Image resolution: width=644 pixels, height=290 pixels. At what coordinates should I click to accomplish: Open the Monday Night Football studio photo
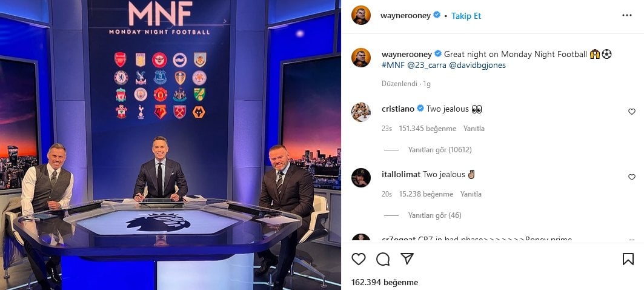click(x=170, y=145)
